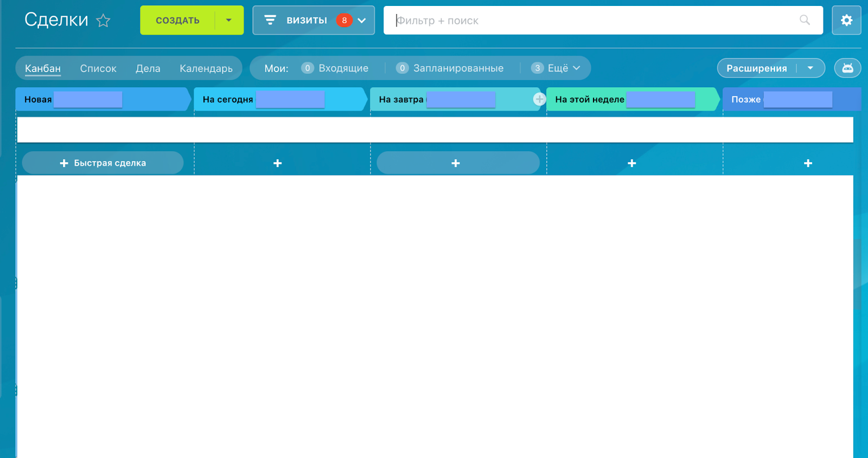Select the На завтра stage header
This screenshot has height=458, width=868.
point(456,99)
